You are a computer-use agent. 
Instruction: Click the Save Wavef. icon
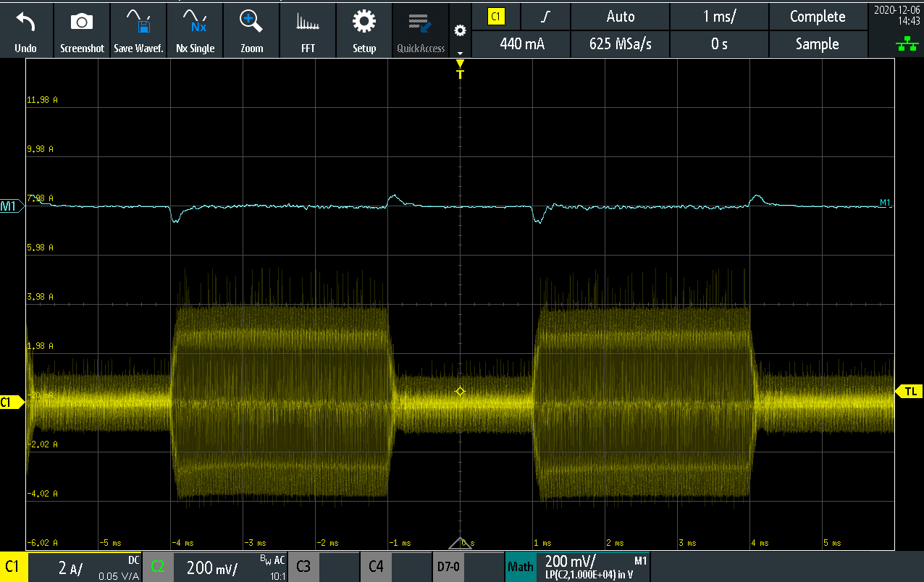(138, 23)
